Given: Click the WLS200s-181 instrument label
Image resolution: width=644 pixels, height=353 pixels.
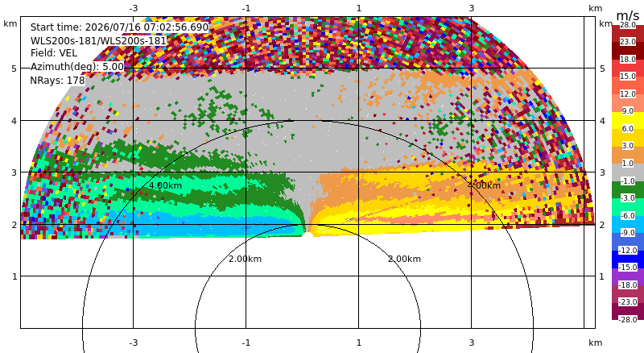Looking at the screenshot, I should 98,41.
